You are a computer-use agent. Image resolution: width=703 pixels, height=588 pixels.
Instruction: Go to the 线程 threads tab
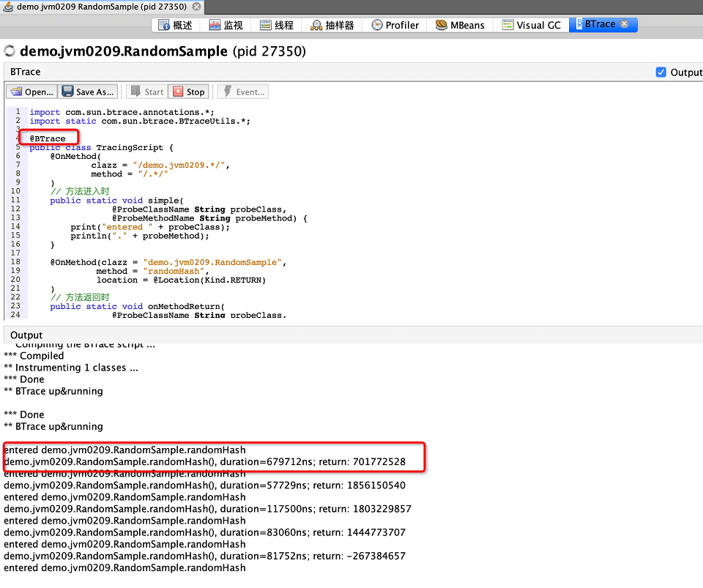coord(276,25)
